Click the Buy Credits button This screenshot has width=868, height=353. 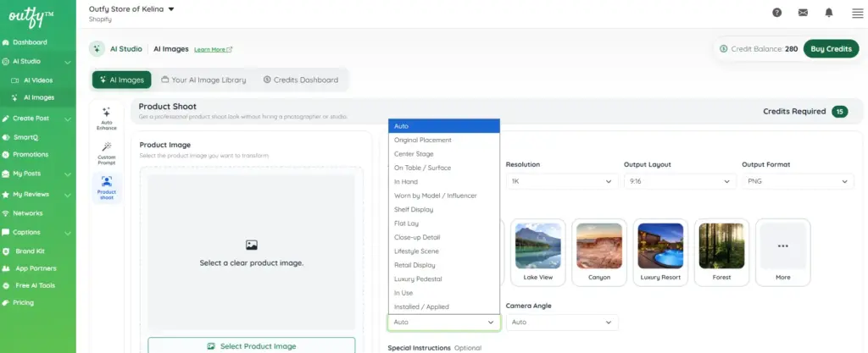(831, 48)
